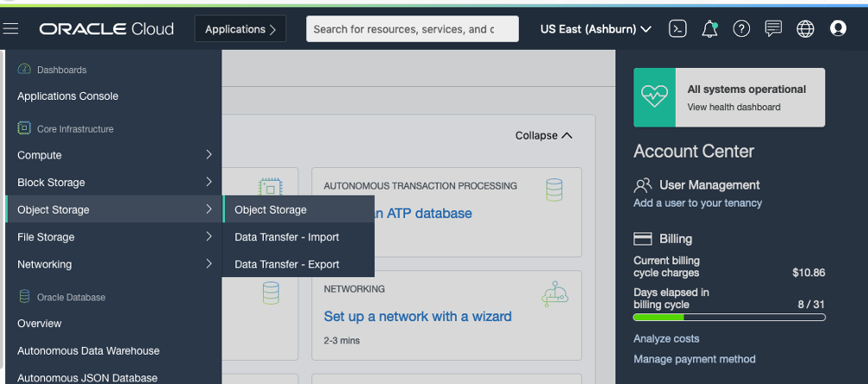The height and width of the screenshot is (384, 868).
Task: Click the health heartbeat status icon
Action: tap(654, 97)
